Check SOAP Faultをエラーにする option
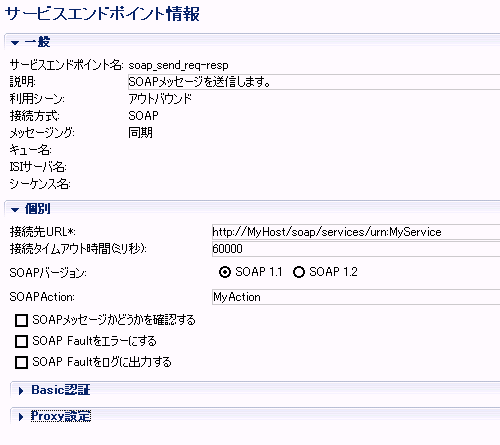Screen dimensions: 500x445 coord(21,341)
